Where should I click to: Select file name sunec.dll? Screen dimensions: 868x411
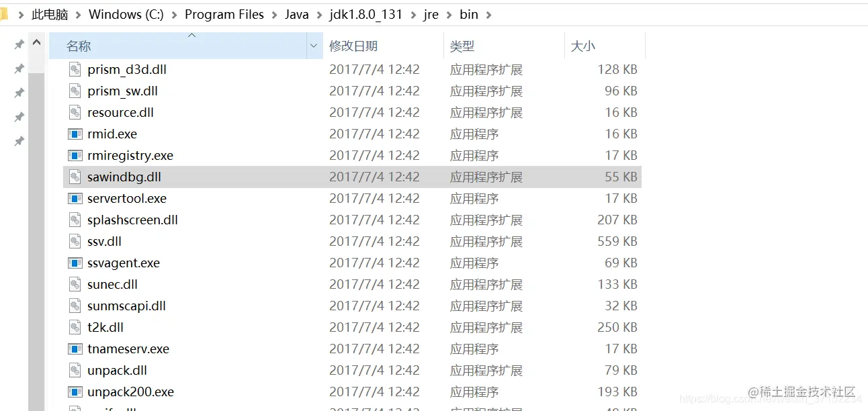[x=112, y=284]
